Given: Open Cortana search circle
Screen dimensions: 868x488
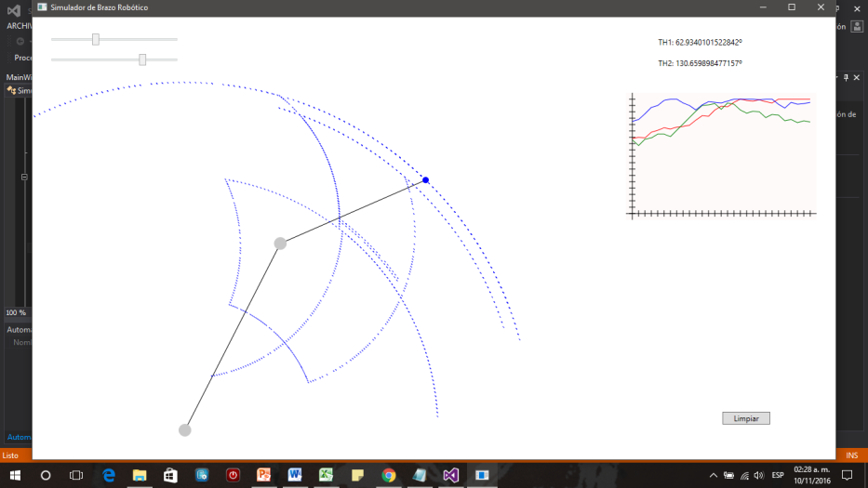Looking at the screenshot, I should [46, 475].
